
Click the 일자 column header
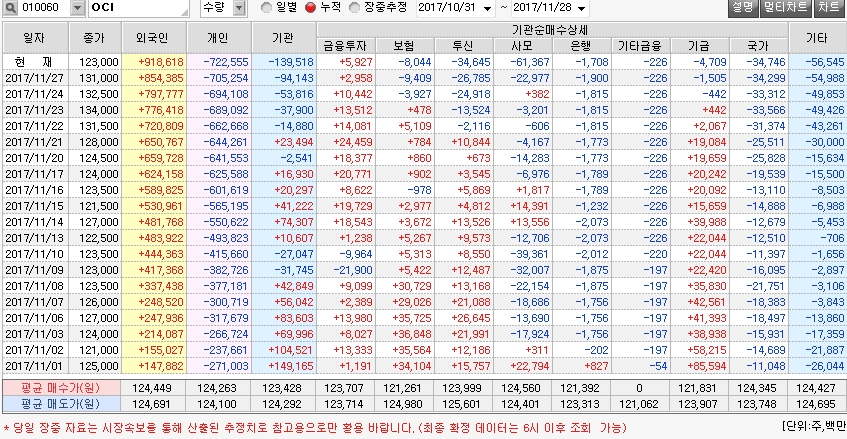coord(35,38)
